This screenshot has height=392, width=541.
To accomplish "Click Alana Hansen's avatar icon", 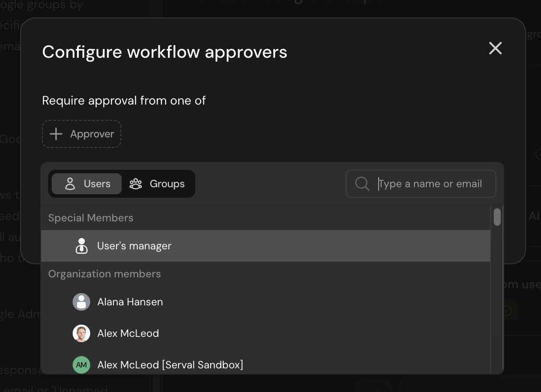I will tap(81, 302).
